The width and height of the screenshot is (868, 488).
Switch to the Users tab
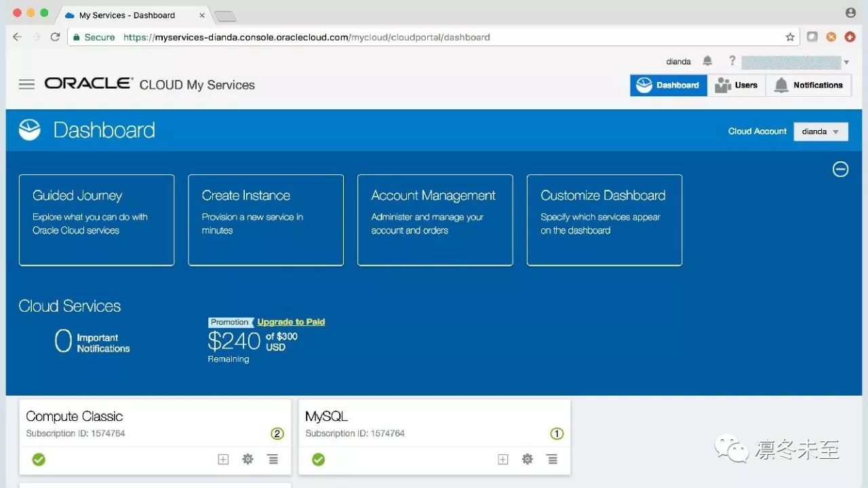[x=736, y=85]
